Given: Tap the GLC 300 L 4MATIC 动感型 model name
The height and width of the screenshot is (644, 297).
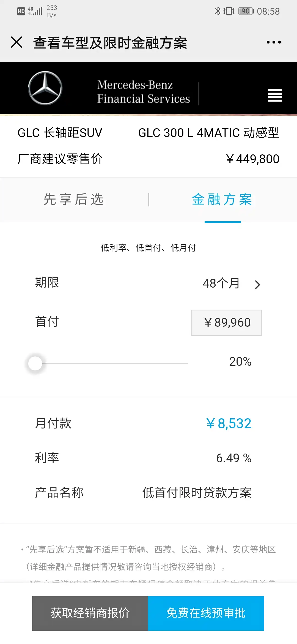Looking at the screenshot, I should (208, 133).
